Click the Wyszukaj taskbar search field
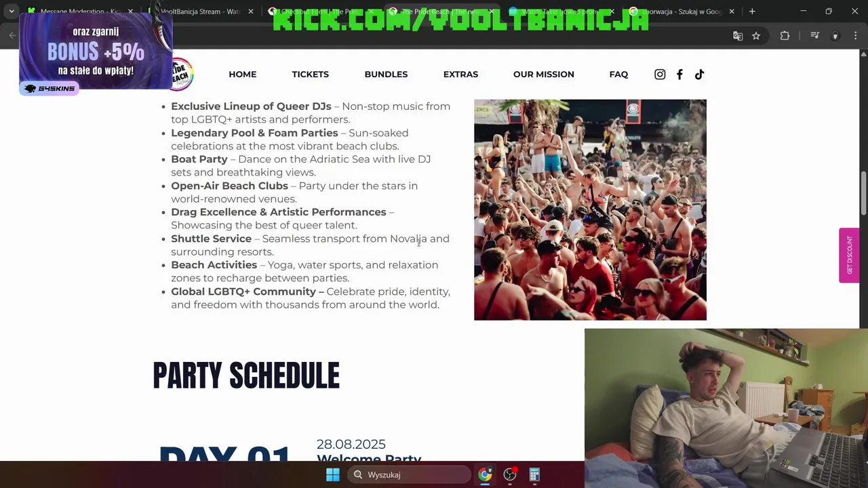This screenshot has height=488, width=868. point(410,474)
